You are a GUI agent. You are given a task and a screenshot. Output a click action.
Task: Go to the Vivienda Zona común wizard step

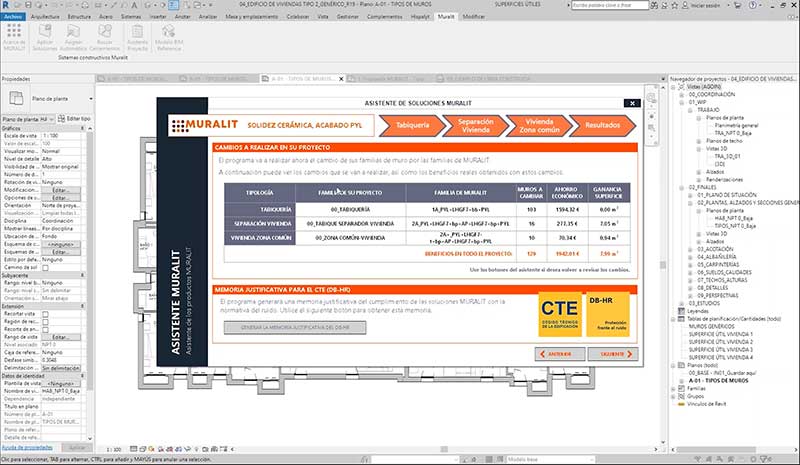point(539,126)
